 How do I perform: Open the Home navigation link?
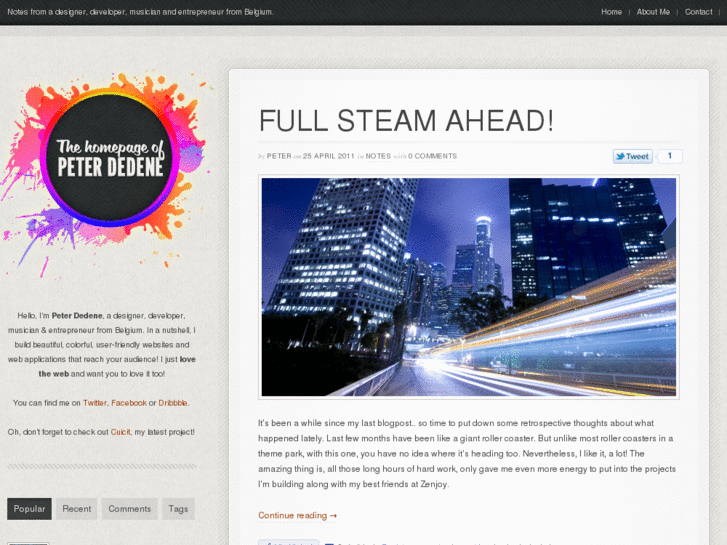click(611, 12)
